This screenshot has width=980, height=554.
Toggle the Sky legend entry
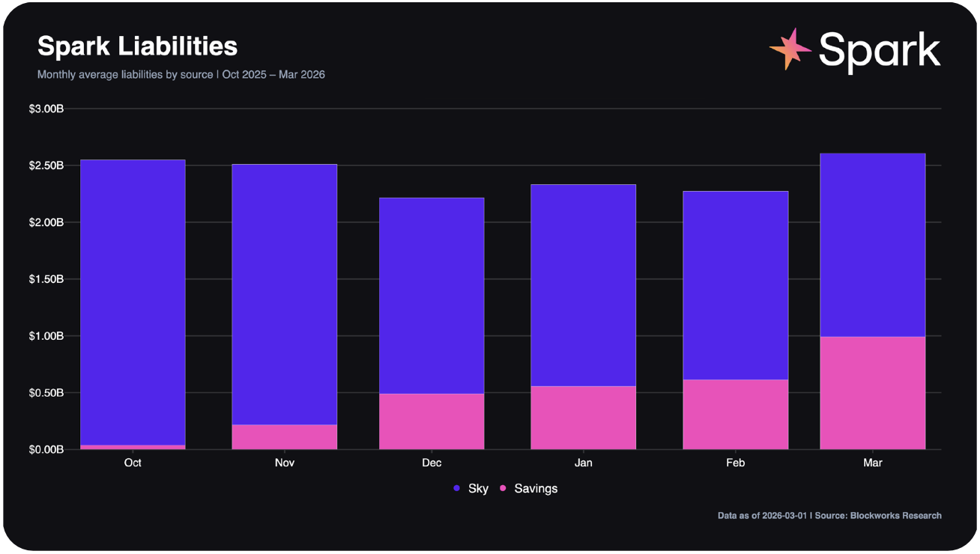pyautogui.click(x=471, y=489)
